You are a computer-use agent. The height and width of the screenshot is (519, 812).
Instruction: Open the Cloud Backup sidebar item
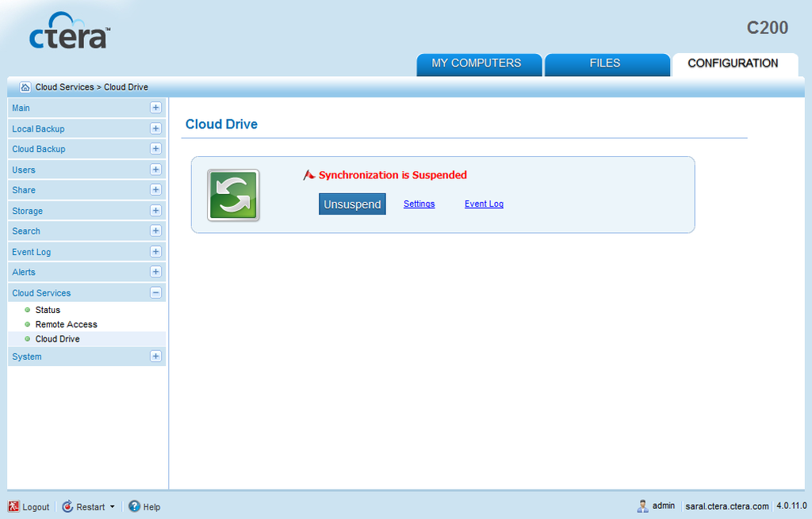coord(39,149)
